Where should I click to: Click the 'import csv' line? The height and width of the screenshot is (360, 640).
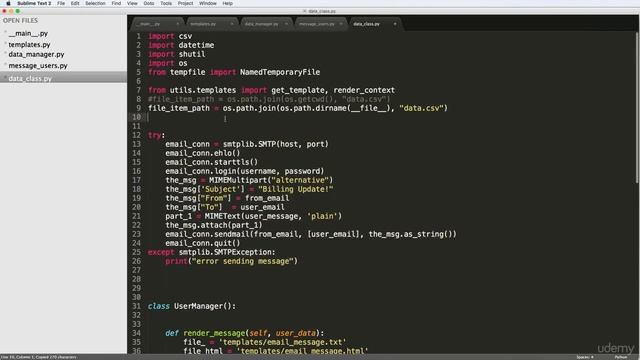(170, 36)
